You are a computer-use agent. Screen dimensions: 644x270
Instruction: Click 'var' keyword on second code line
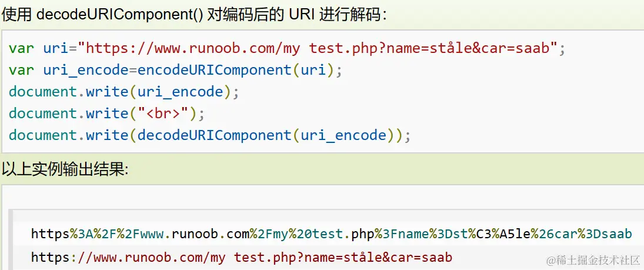pos(21,70)
